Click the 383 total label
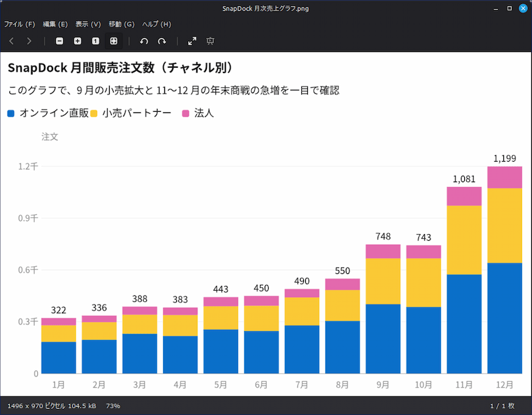This screenshot has height=415, width=532. pos(180,299)
